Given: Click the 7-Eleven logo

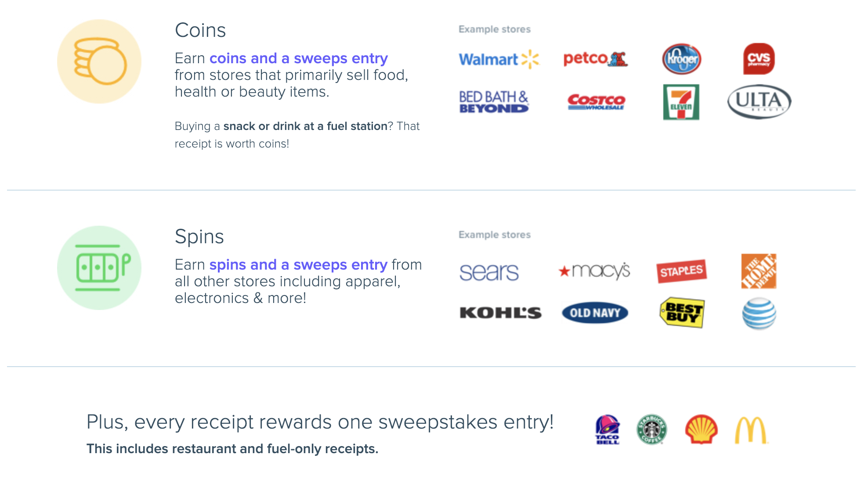Looking at the screenshot, I should (x=681, y=102).
